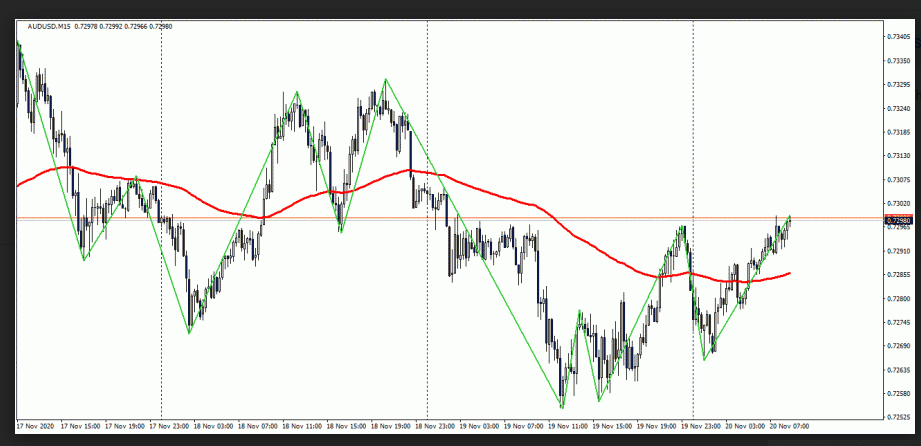Click the 19 Nov 23:00 time label
921x446 pixels.
click(x=702, y=425)
